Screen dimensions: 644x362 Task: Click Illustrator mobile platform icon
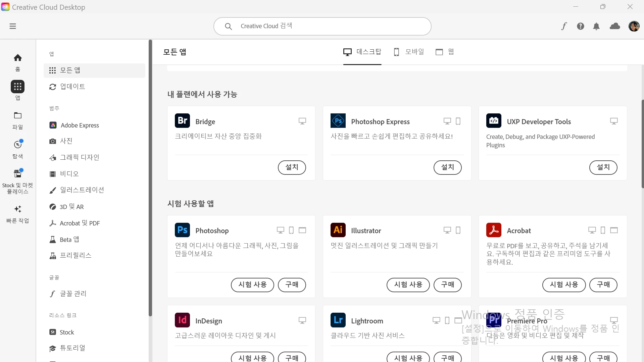point(458,230)
